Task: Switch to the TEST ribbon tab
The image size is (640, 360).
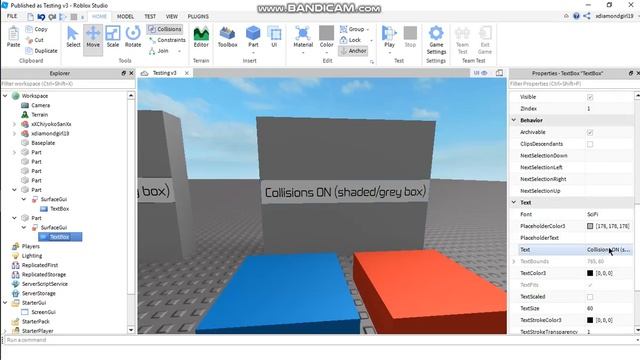Action: click(150, 16)
